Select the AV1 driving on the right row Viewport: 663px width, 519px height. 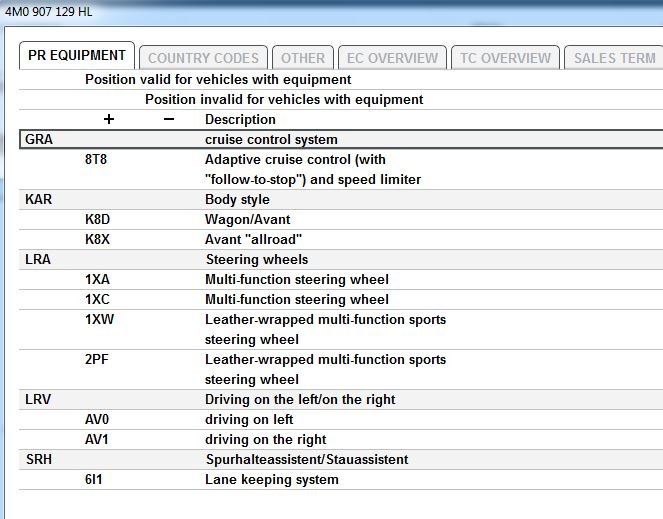(x=265, y=440)
